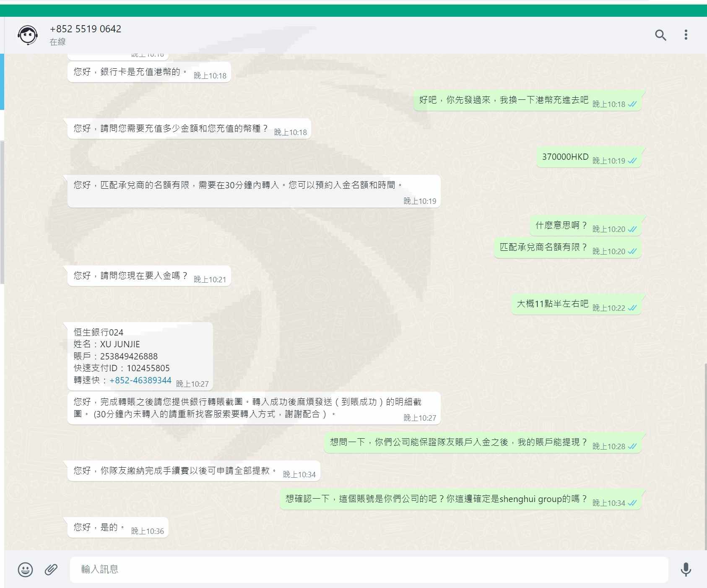Select the 您好，是的。 message
The image size is (707, 588).
point(117,528)
